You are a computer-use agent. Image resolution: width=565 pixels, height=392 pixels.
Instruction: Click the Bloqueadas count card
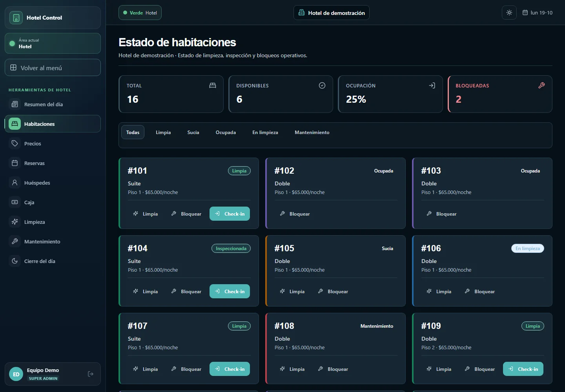[500, 94]
